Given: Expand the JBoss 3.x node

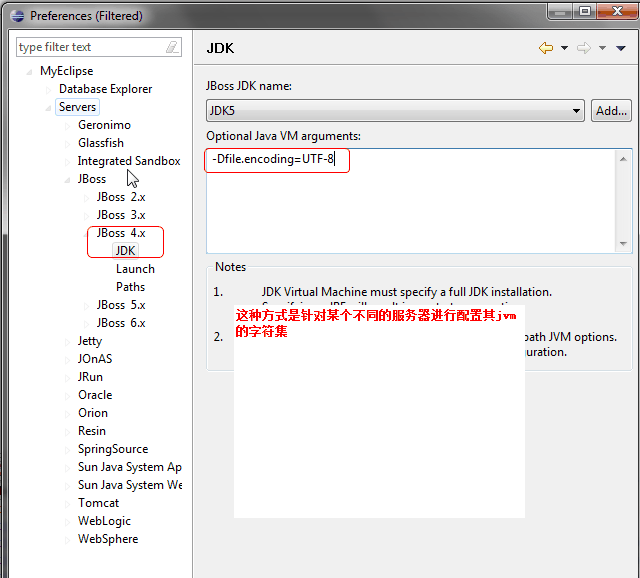Looking at the screenshot, I should tap(86, 216).
